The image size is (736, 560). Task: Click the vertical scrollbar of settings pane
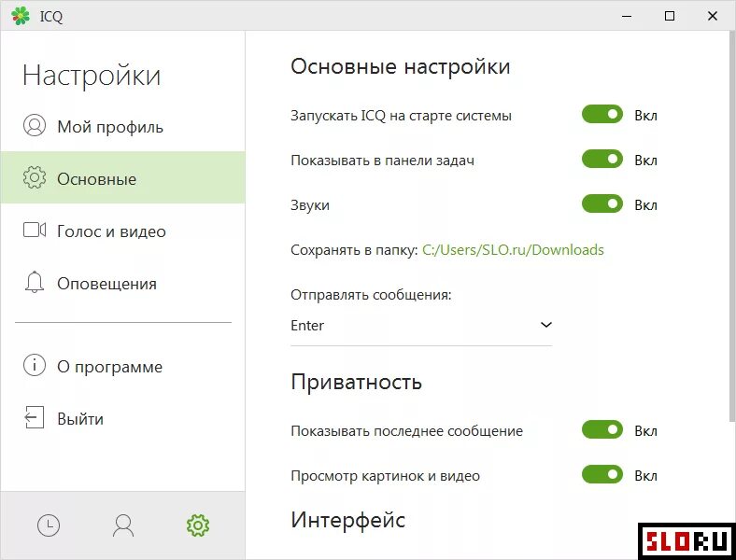(x=732, y=228)
